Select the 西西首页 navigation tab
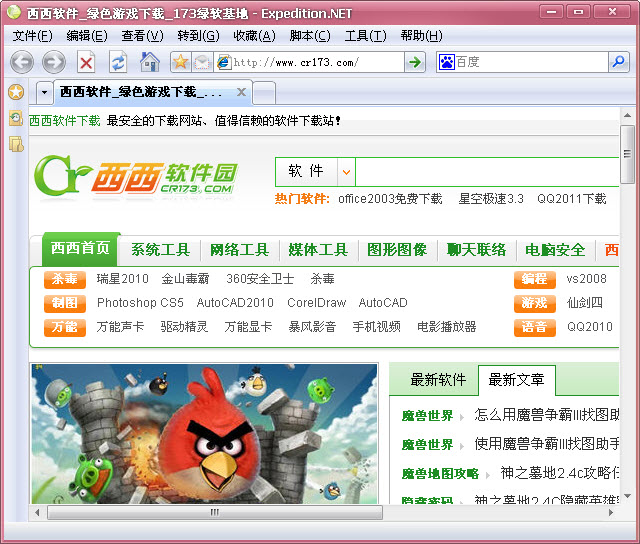 80,248
